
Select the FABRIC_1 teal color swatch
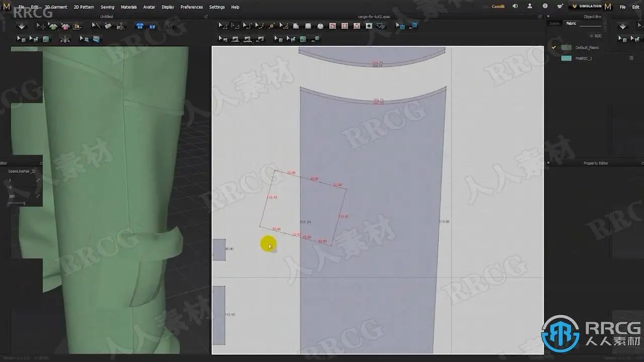click(x=567, y=58)
